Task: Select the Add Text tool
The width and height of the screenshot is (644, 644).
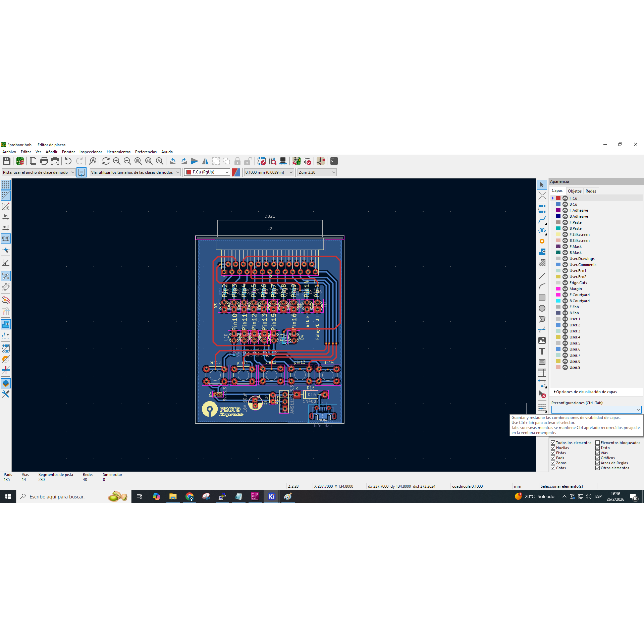Action: (x=542, y=351)
